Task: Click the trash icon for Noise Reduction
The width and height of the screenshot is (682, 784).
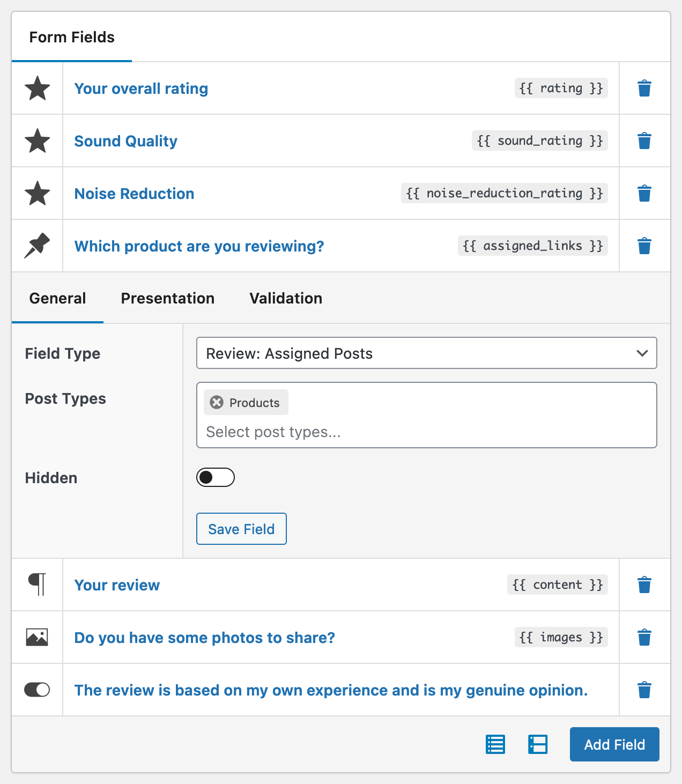Action: coord(644,193)
